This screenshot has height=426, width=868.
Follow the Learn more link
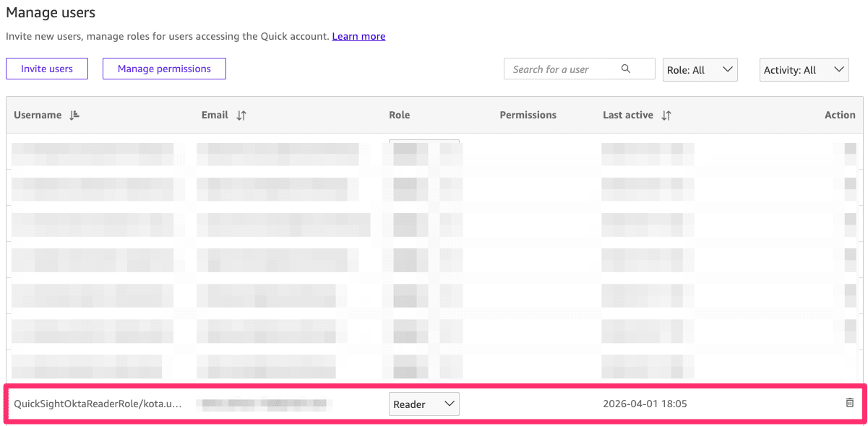pyautogui.click(x=358, y=36)
